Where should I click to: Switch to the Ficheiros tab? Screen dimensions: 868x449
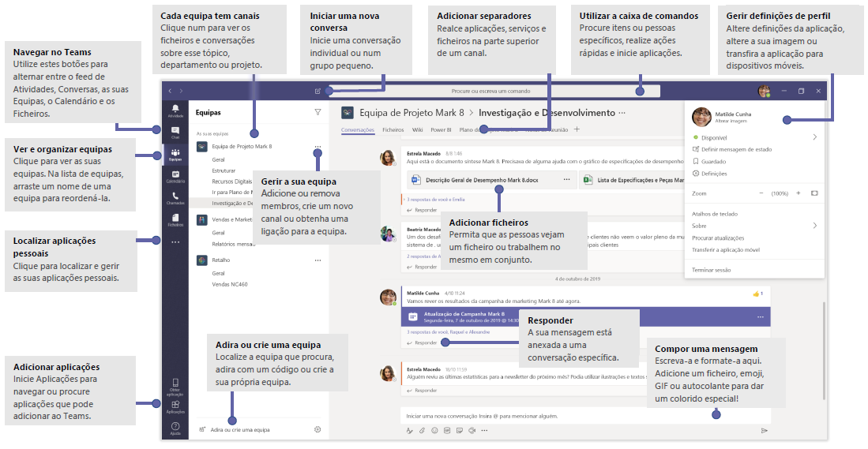(393, 130)
